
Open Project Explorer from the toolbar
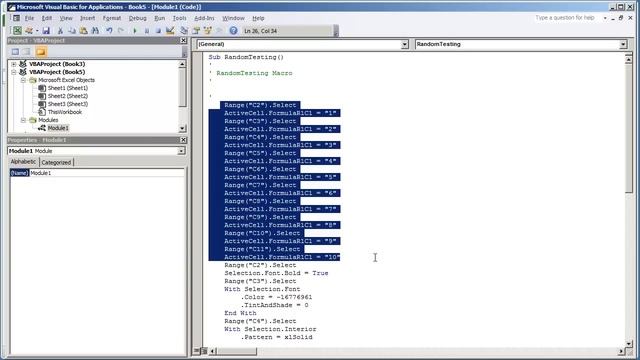[x=184, y=31]
